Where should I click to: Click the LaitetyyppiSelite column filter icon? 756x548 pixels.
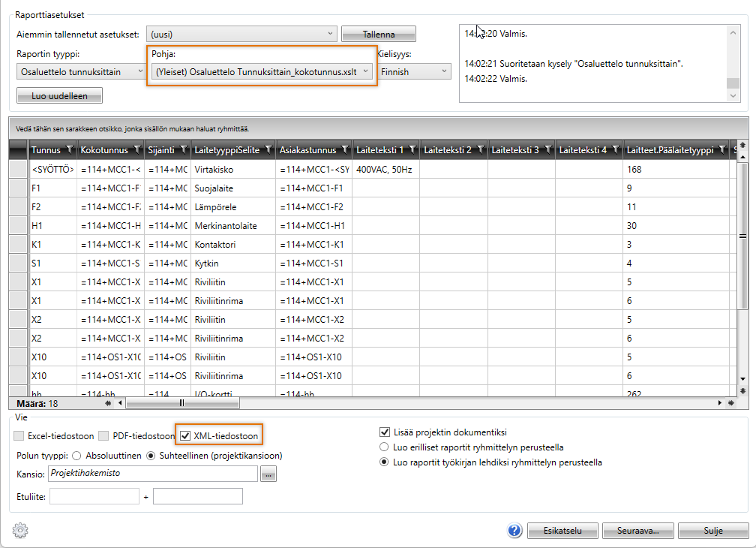tap(268, 150)
